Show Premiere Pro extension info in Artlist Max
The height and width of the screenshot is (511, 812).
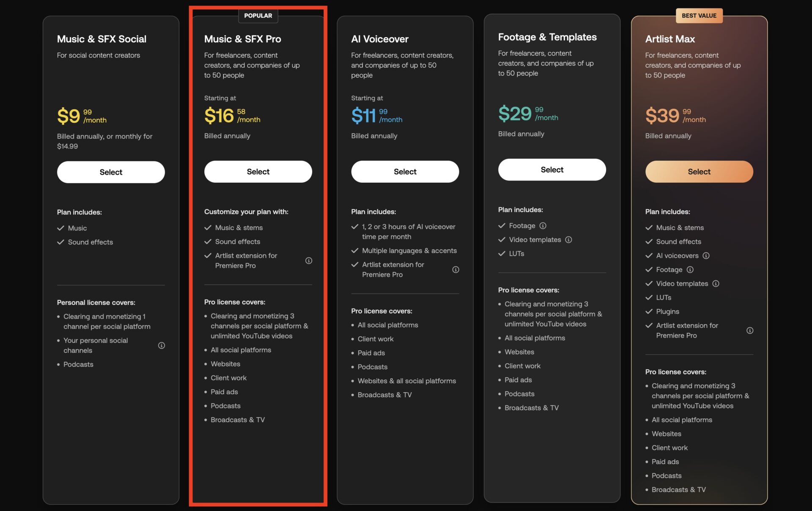coord(750,330)
